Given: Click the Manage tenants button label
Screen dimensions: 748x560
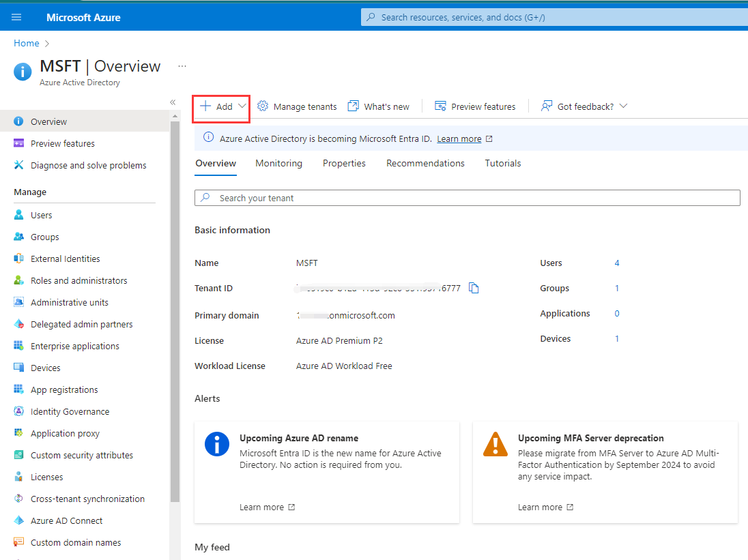Looking at the screenshot, I should (305, 107).
